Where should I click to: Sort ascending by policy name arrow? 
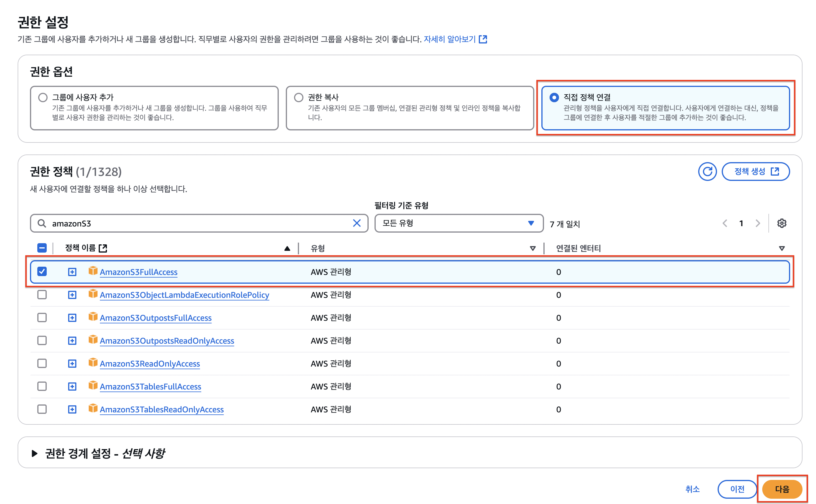point(287,248)
